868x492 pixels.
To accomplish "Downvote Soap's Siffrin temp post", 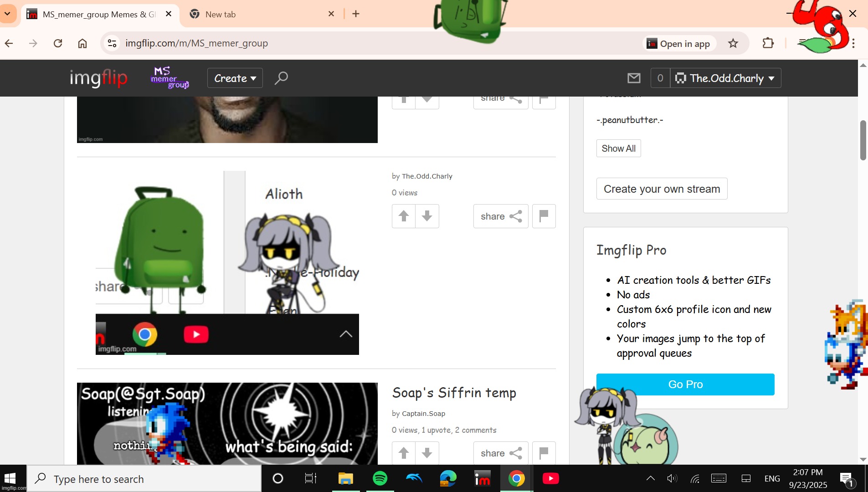I will [x=427, y=453].
